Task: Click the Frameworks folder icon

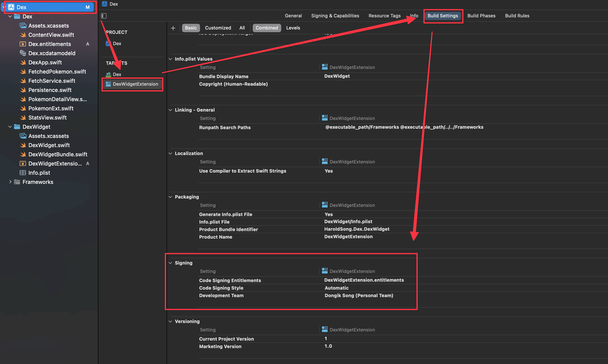Action: coord(17,182)
